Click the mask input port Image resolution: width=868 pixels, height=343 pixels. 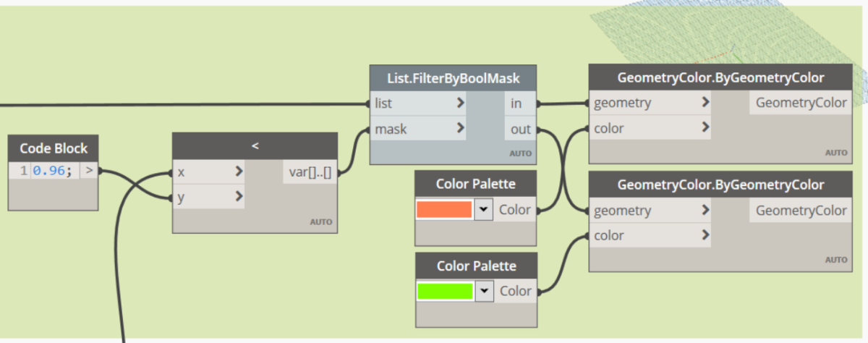(418, 130)
